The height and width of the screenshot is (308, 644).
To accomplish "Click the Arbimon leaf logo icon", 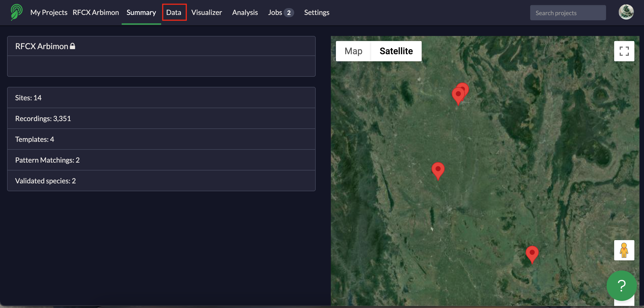I will point(16,12).
